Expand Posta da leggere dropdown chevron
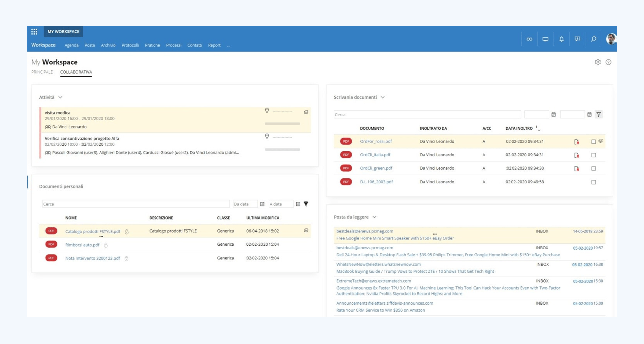Screen dimensions: 644x344 (375, 217)
